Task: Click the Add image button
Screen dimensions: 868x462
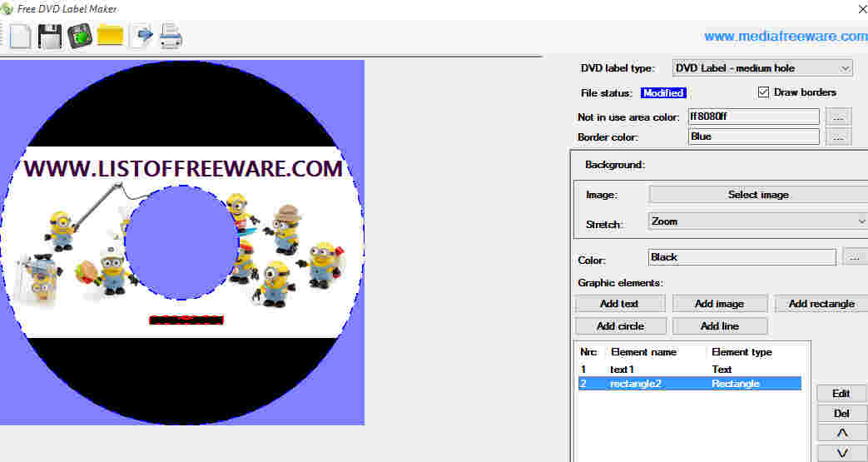Action: click(719, 304)
